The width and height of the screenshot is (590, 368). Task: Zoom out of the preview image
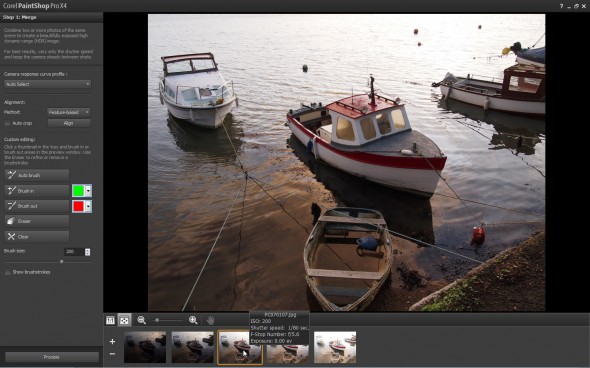point(141,320)
